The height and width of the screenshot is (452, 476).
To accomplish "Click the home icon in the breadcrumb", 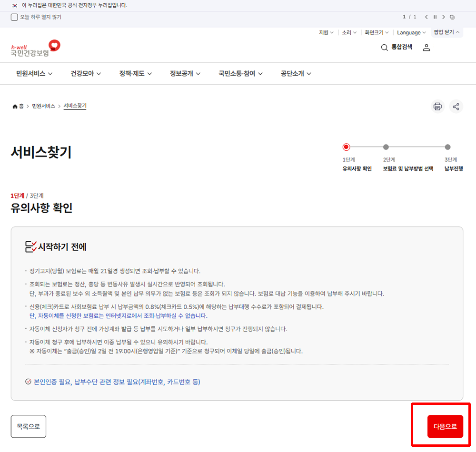I will pyautogui.click(x=14, y=106).
